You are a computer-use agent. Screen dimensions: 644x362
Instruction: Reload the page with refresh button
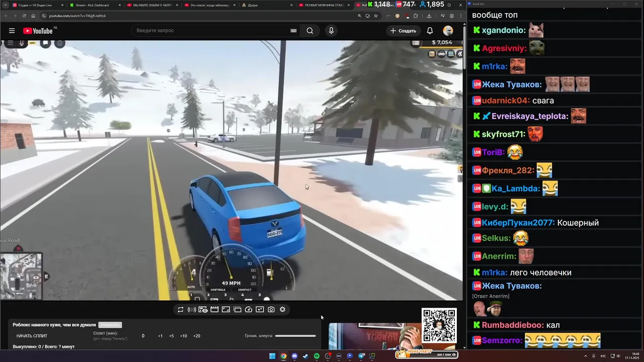tap(24, 16)
